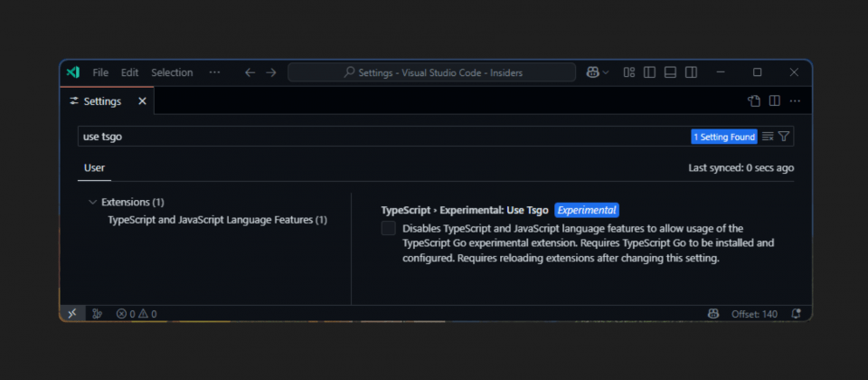Clear the settings search input

click(768, 137)
